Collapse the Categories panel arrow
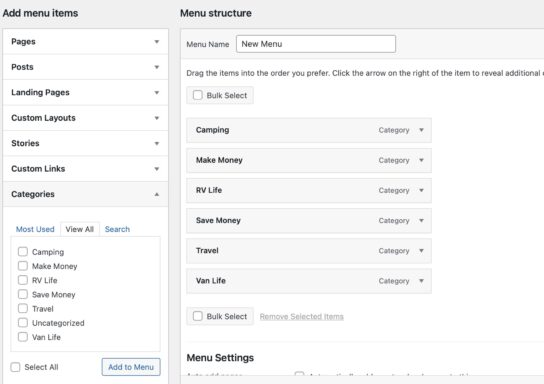Image resolution: width=544 pixels, height=384 pixels. [x=157, y=194]
